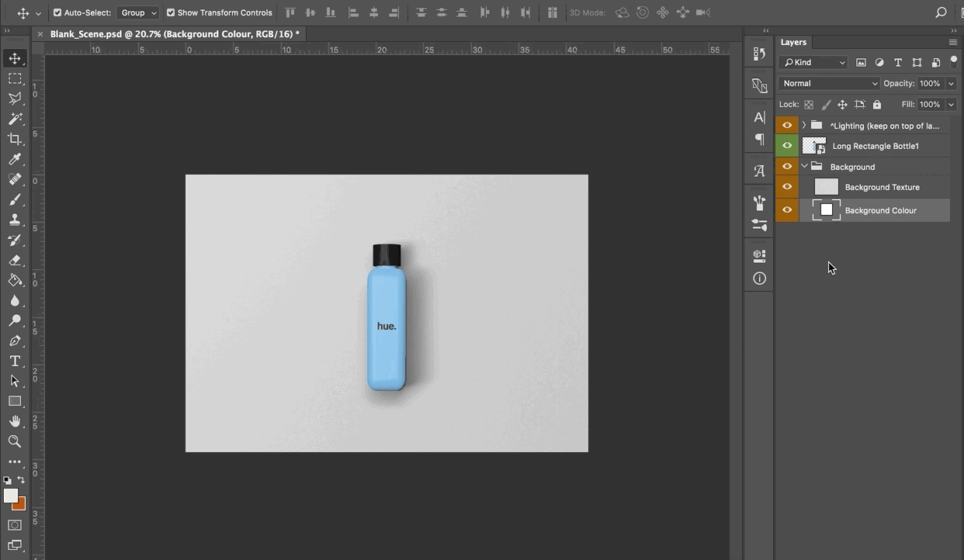This screenshot has height=560, width=964.
Task: Open the Normal blend mode dropdown
Action: pyautogui.click(x=829, y=84)
